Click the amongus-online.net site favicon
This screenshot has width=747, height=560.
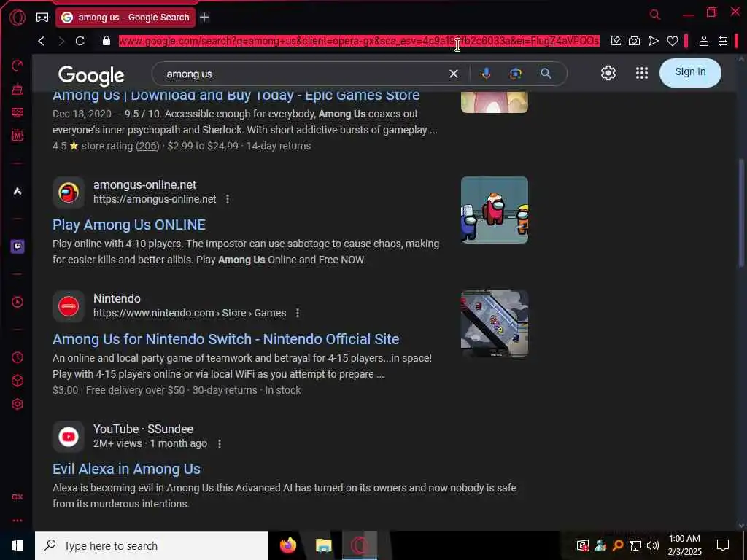[69, 192]
